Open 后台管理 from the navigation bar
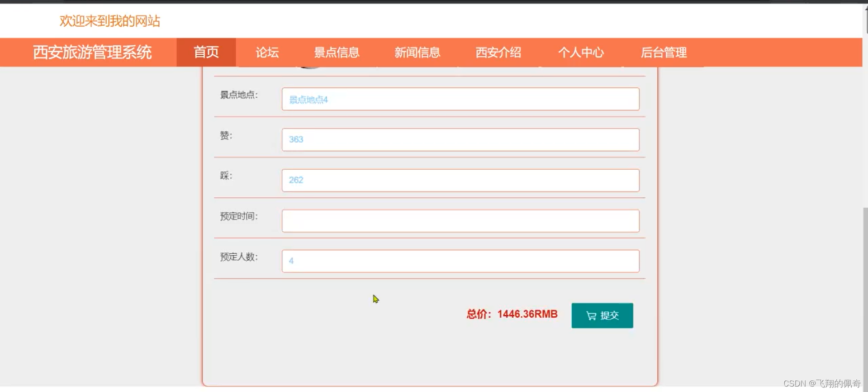This screenshot has width=868, height=392. pos(664,52)
